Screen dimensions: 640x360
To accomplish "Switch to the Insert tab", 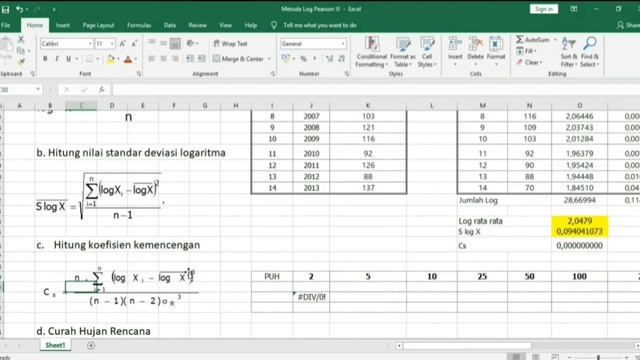I will click(62, 25).
